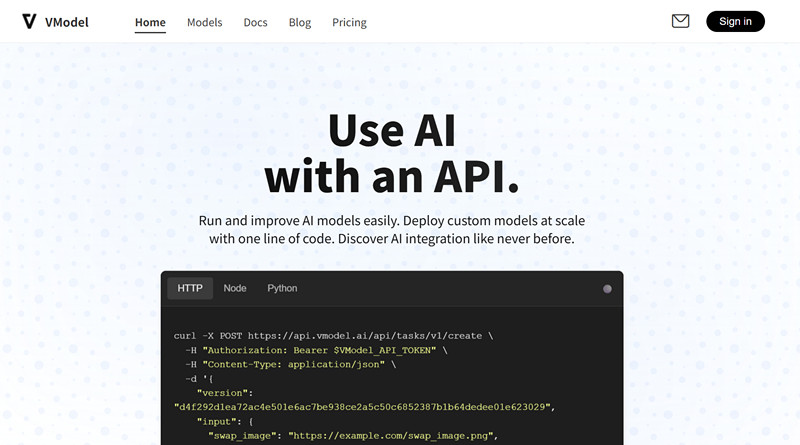This screenshot has width=800, height=445.
Task: Click the 'Run and improve AI models easily' paragraph
Action: pos(392,230)
